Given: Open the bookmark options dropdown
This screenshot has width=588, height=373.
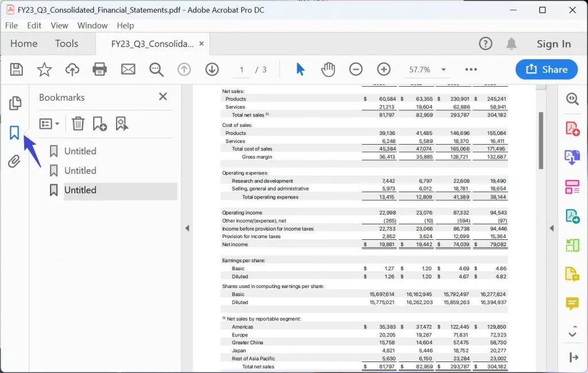Looking at the screenshot, I should (x=51, y=123).
